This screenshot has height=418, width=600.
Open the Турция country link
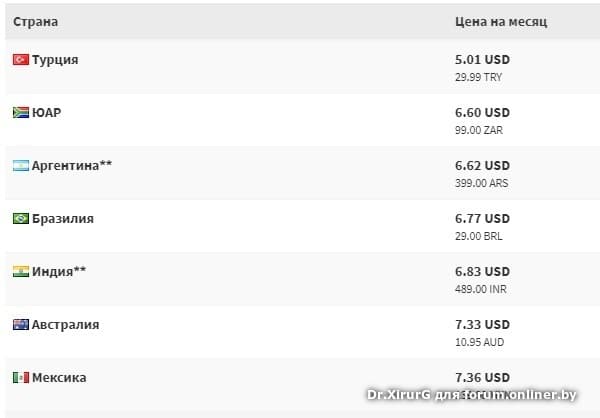(x=55, y=60)
